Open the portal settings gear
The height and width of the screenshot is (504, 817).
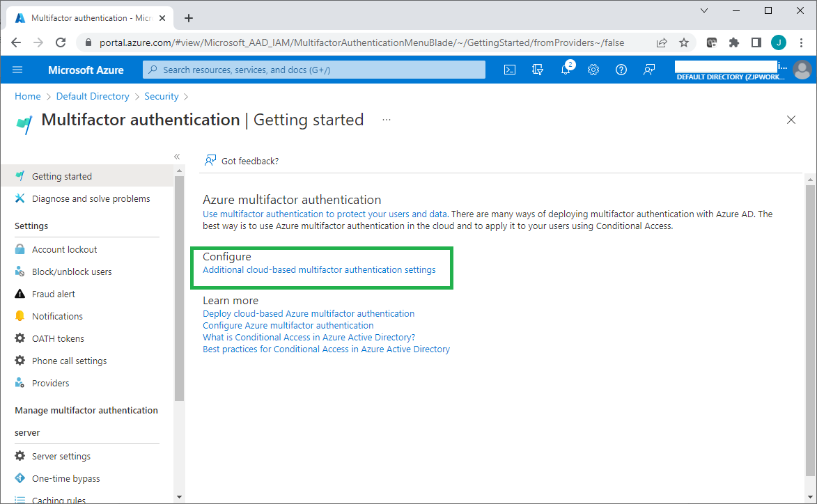593,70
